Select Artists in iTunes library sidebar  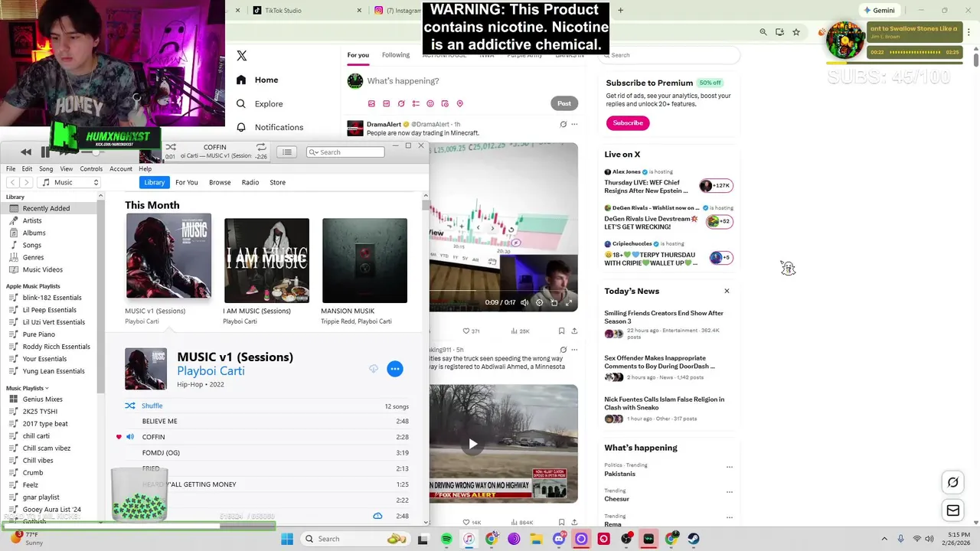32,220
